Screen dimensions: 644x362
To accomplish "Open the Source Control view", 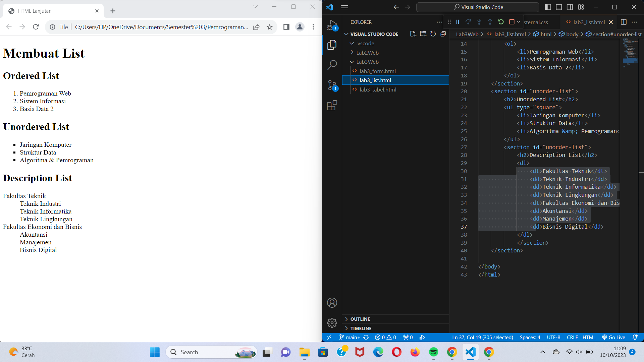I will (332, 85).
